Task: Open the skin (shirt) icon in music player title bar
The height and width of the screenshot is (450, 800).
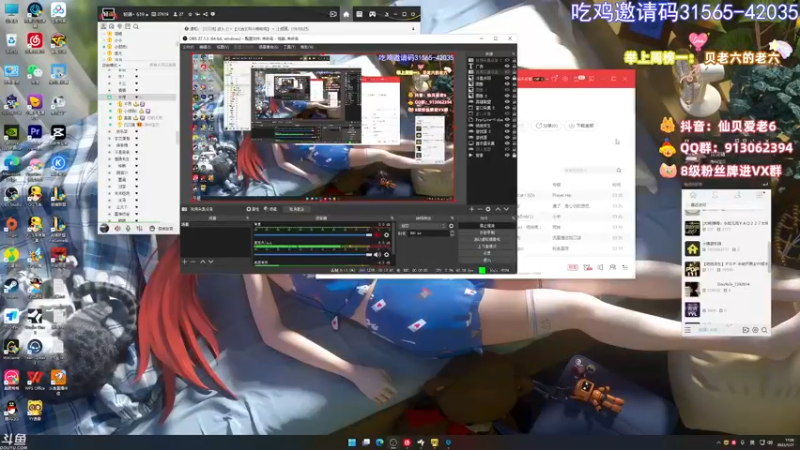Action: point(554,79)
